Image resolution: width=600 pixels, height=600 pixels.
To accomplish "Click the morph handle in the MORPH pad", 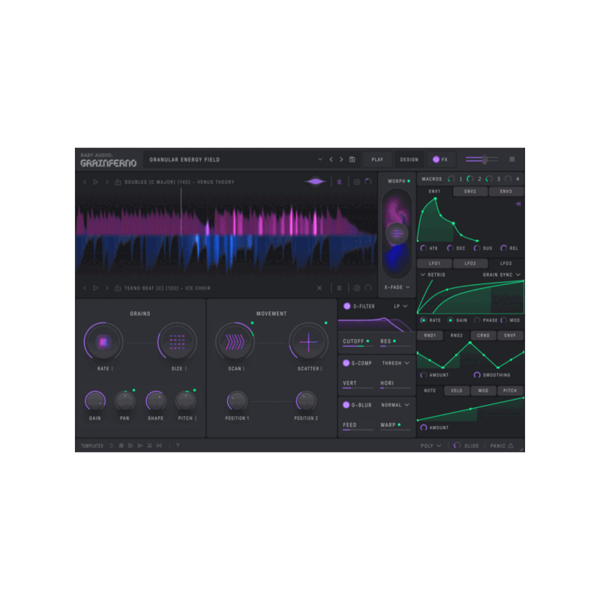I will pyautogui.click(x=397, y=233).
